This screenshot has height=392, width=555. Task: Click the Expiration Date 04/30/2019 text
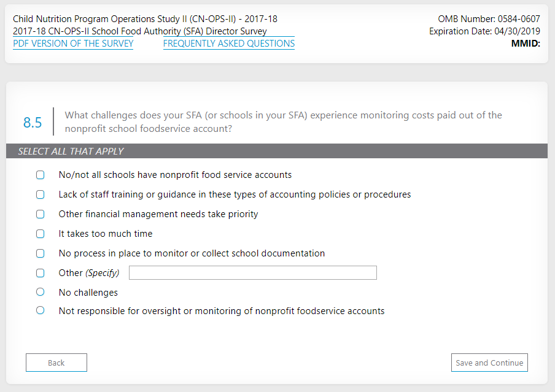click(484, 31)
